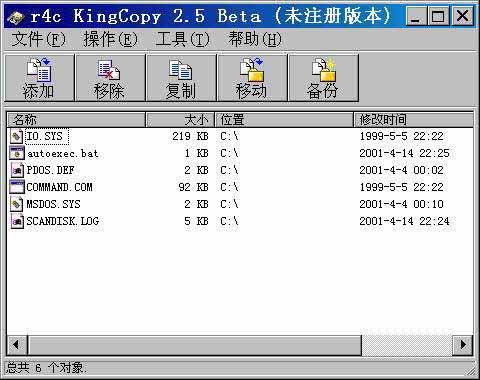Open the 文件(F) menu
Viewport: 480px width, 380px height.
(x=38, y=39)
